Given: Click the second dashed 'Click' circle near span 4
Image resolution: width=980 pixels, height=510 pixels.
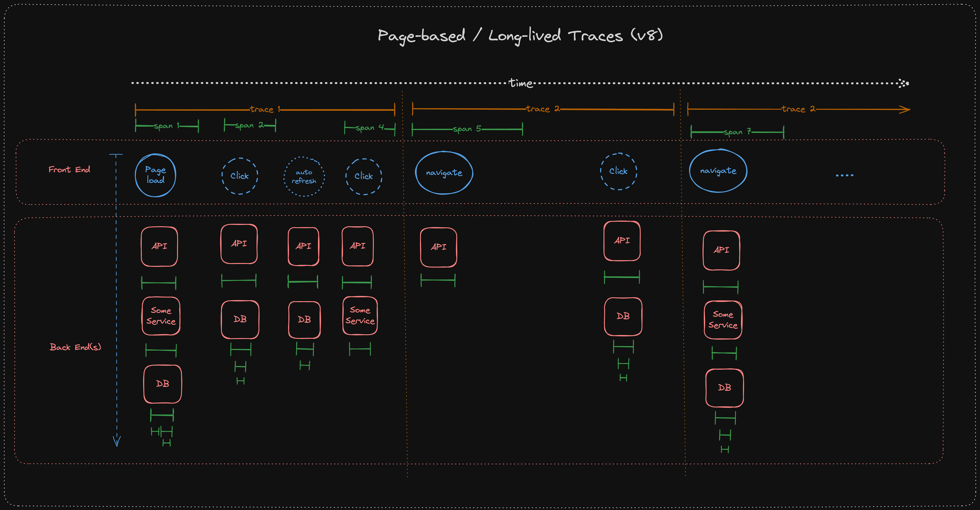Looking at the screenshot, I should 363,176.
